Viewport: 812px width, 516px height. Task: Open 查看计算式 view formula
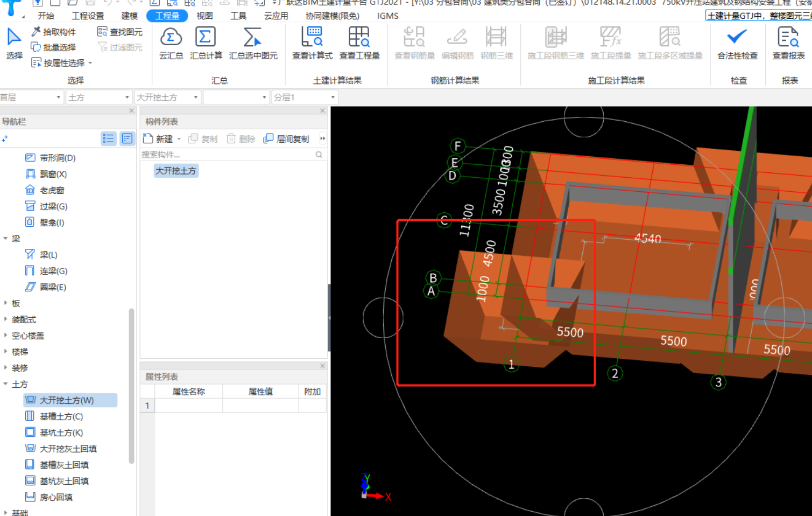[x=312, y=43]
